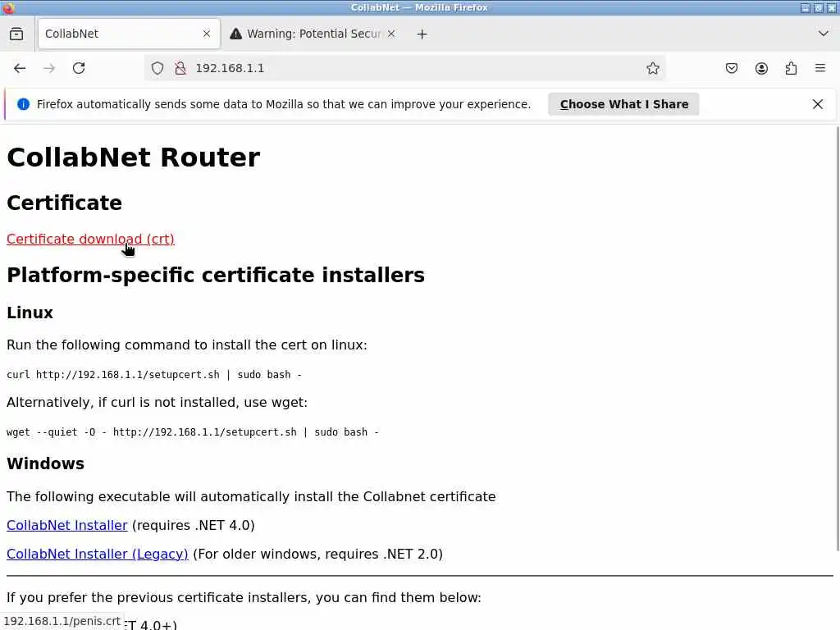Open the Firefox application menu

820,68
